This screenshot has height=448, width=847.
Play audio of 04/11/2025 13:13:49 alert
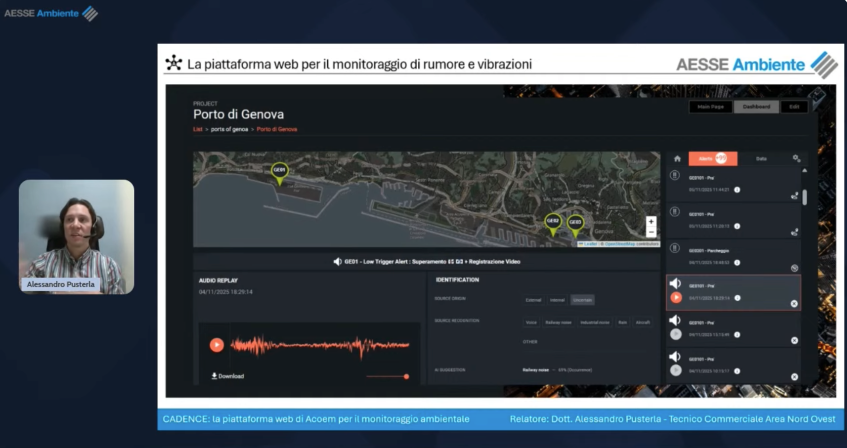tap(676, 335)
